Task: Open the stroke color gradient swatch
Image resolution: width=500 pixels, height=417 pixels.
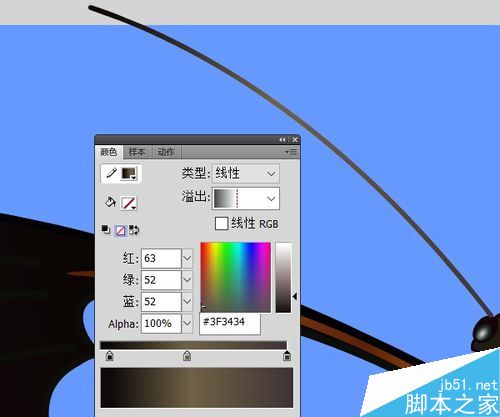Action: pos(129,174)
